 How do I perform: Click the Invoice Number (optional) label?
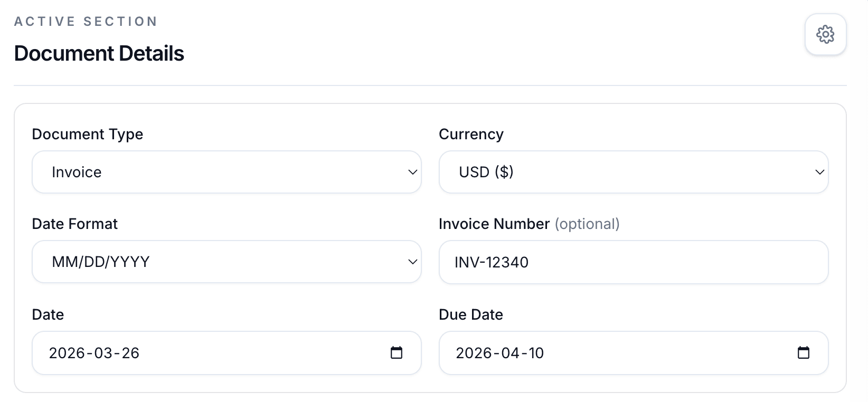(x=529, y=224)
